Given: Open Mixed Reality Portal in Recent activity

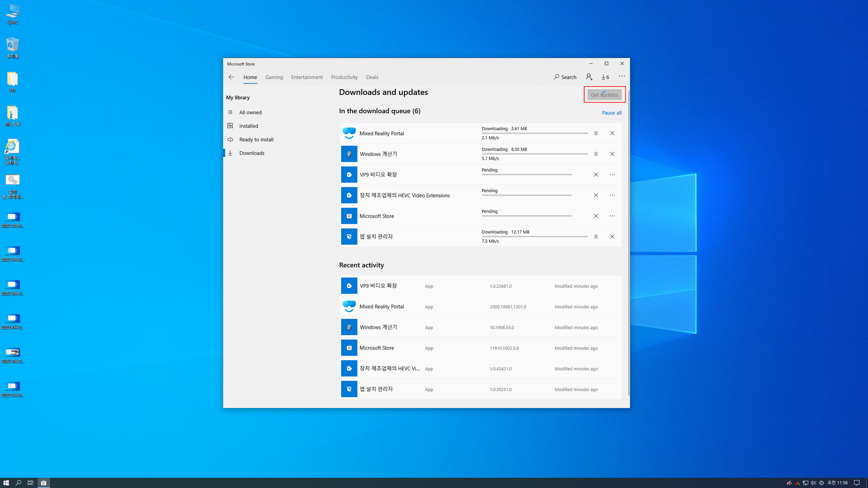Looking at the screenshot, I should tap(480, 306).
